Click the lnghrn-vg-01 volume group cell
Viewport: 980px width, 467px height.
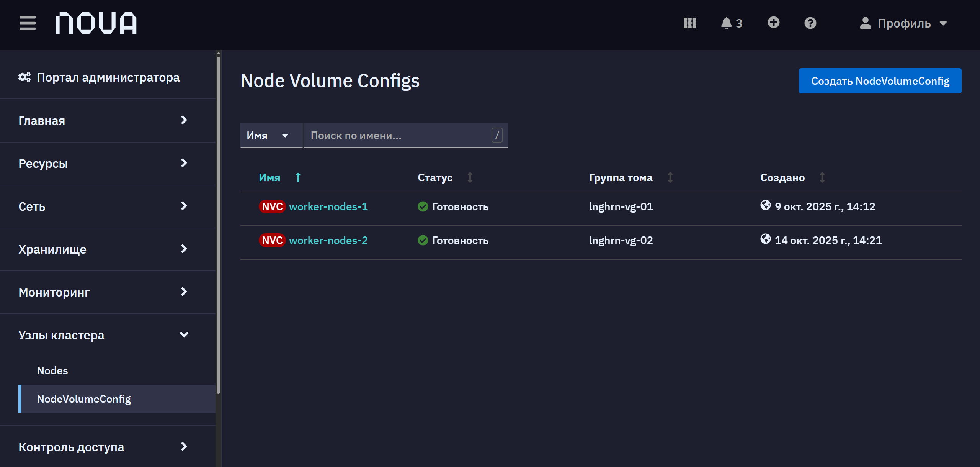[621, 207]
